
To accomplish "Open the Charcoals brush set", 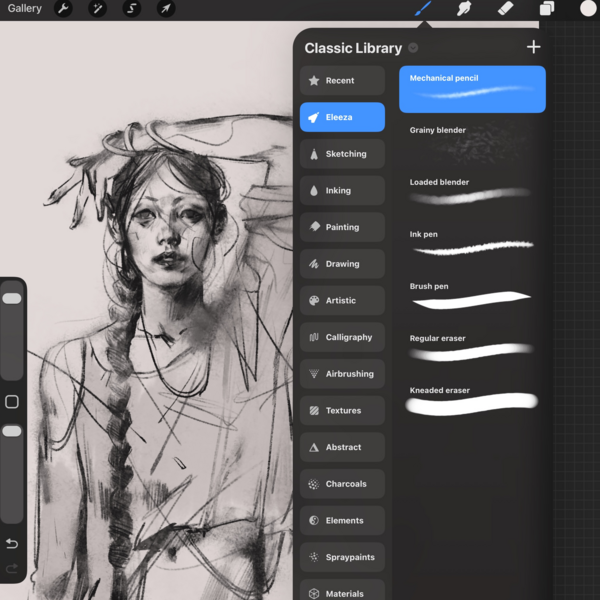I will (x=342, y=484).
